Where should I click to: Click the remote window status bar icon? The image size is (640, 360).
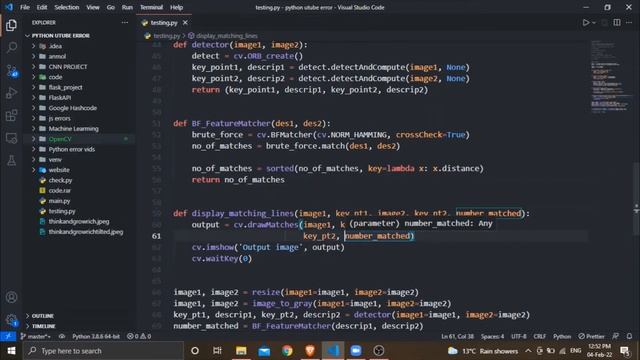tap(8, 336)
